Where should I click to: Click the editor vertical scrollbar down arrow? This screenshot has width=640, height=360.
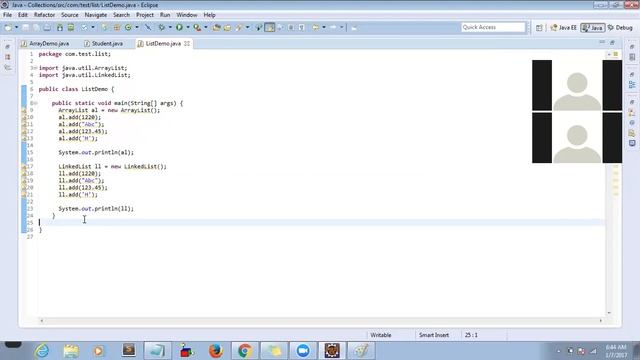coord(609,313)
